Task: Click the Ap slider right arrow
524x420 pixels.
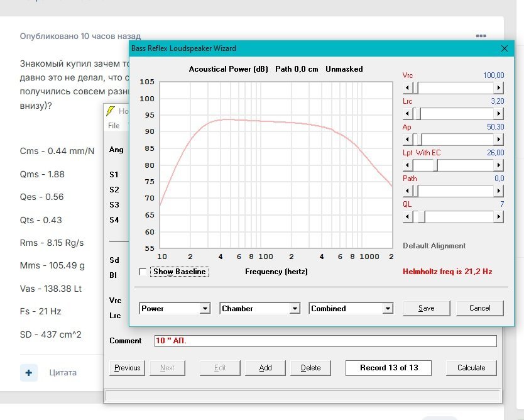Action: 498,140
